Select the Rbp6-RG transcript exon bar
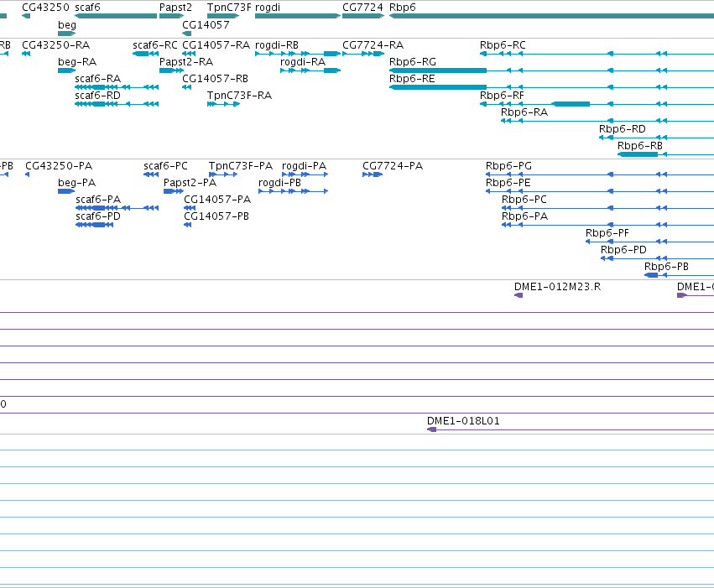The image size is (714, 588). [438, 70]
